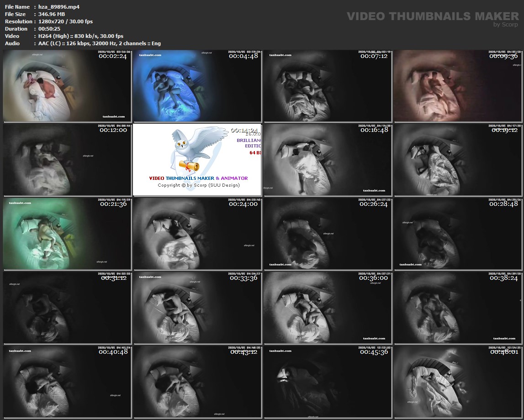Screen dimensions: 524x420
Task: Select the thumbnail stamped 00:24:00
Action: tap(197, 234)
